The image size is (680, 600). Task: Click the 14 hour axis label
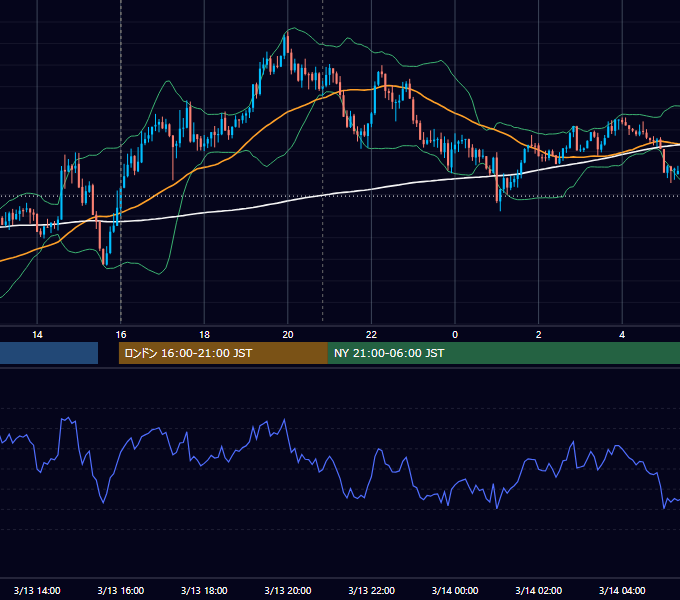(37, 334)
